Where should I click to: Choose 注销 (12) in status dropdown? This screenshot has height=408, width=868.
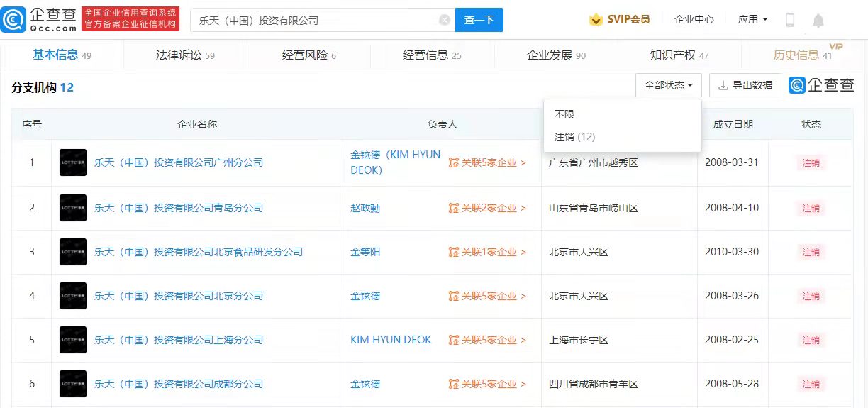pos(574,137)
